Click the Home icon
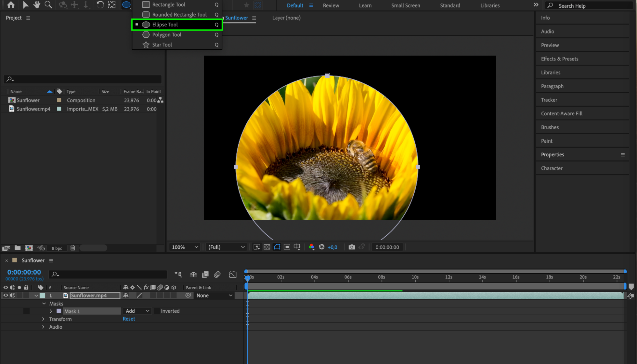This screenshot has width=637, height=364. click(11, 5)
